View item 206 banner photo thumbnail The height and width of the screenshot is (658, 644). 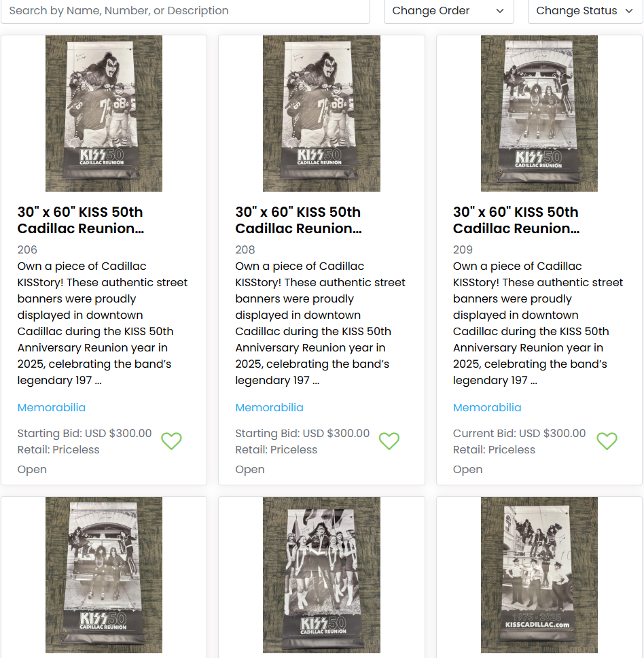(x=104, y=114)
